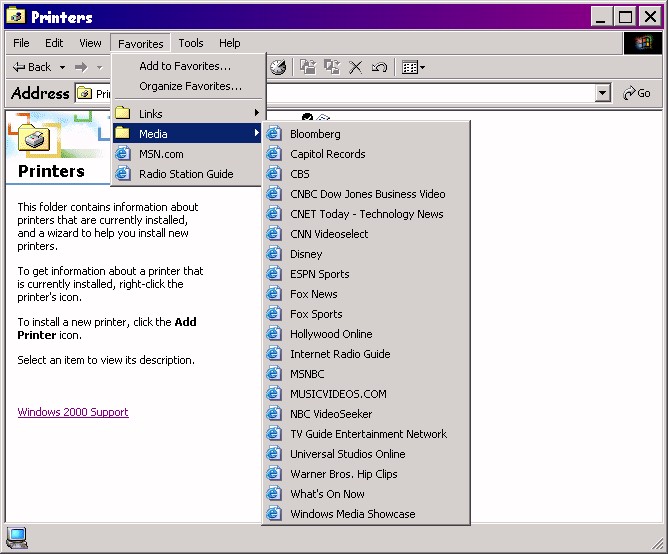Open Internet Radio Guide
The width and height of the screenshot is (668, 554).
[366, 354]
